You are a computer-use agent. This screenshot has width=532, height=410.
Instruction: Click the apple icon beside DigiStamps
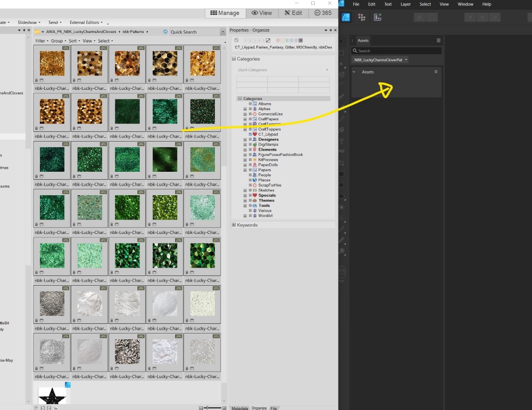255,145
